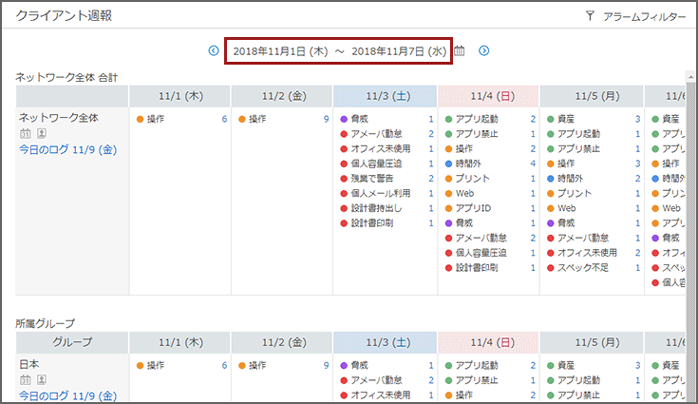Open the アラームフィルター alarm filter

644,16
